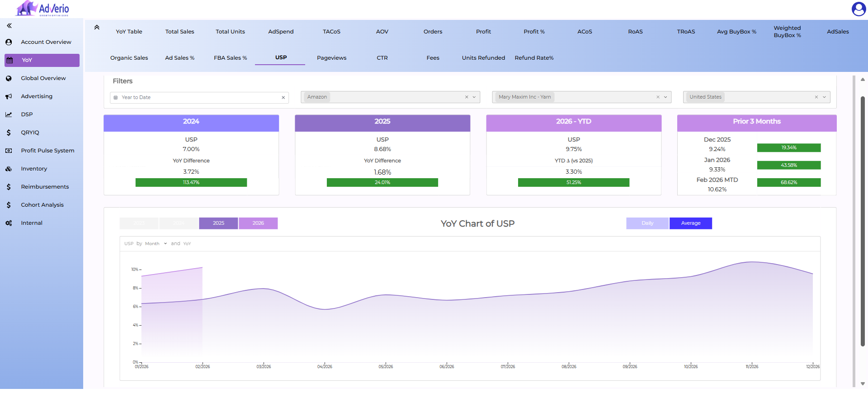Viewport: 868px width, 412px height.
Task: Expand the United States country dropdown
Action: pyautogui.click(x=824, y=97)
